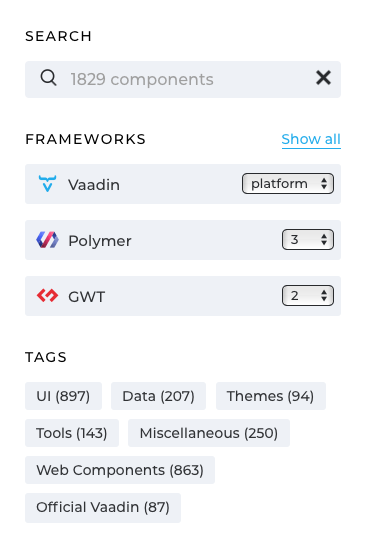The width and height of the screenshot is (366, 545).
Task: Select the Tools (143) tag
Action: [72, 433]
